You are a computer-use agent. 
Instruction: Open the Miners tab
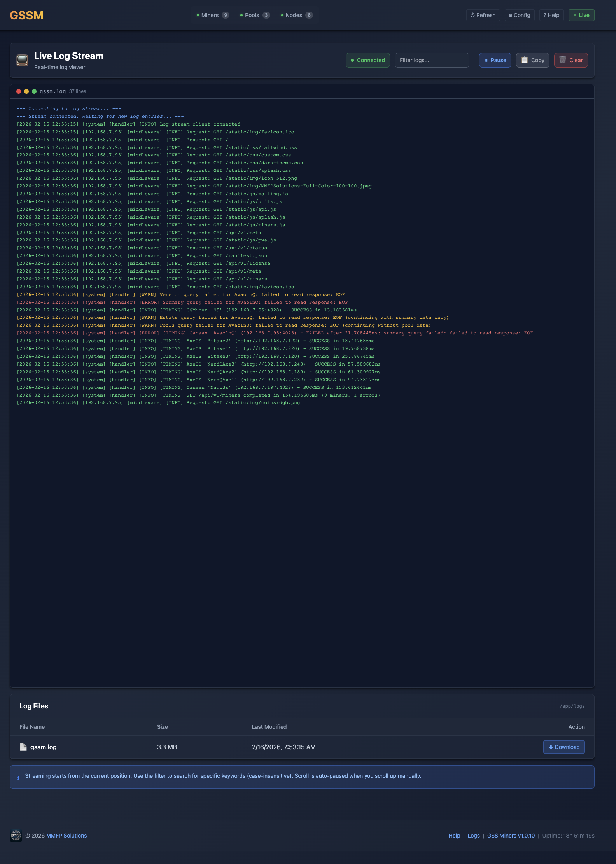pos(213,15)
